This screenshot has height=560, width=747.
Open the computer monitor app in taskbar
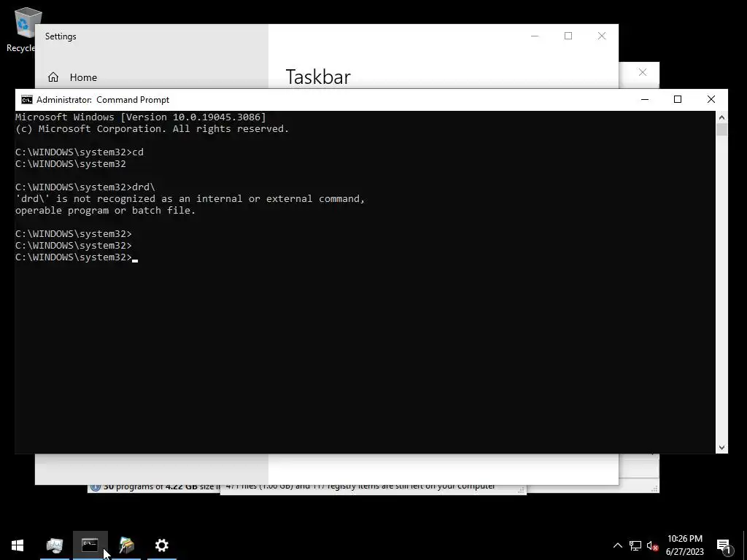[54, 545]
